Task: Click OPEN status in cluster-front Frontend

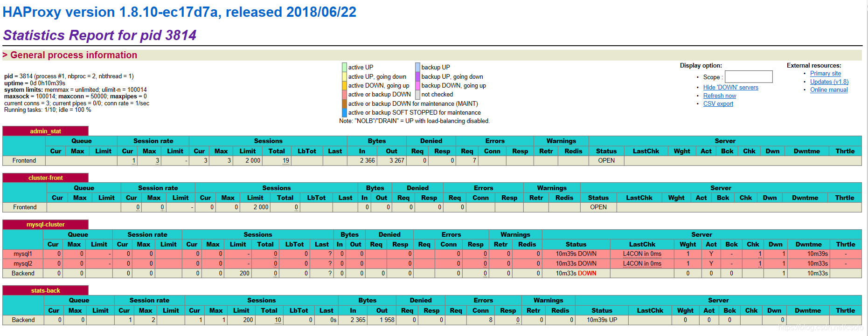Action: [x=598, y=207]
